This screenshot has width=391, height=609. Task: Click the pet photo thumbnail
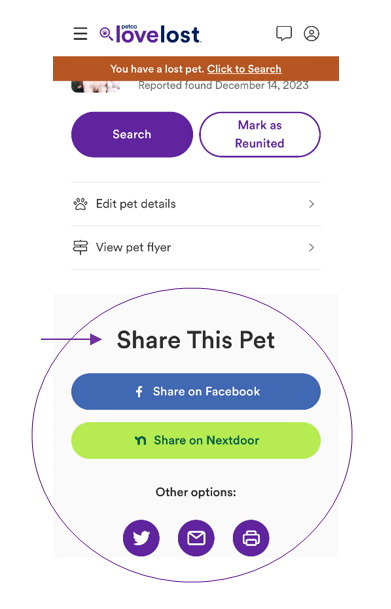96,87
